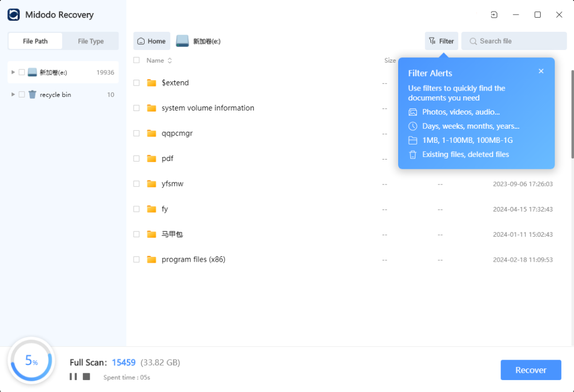Click the scan progress circle showing 5%
This screenshot has width=574, height=392.
tap(31, 361)
